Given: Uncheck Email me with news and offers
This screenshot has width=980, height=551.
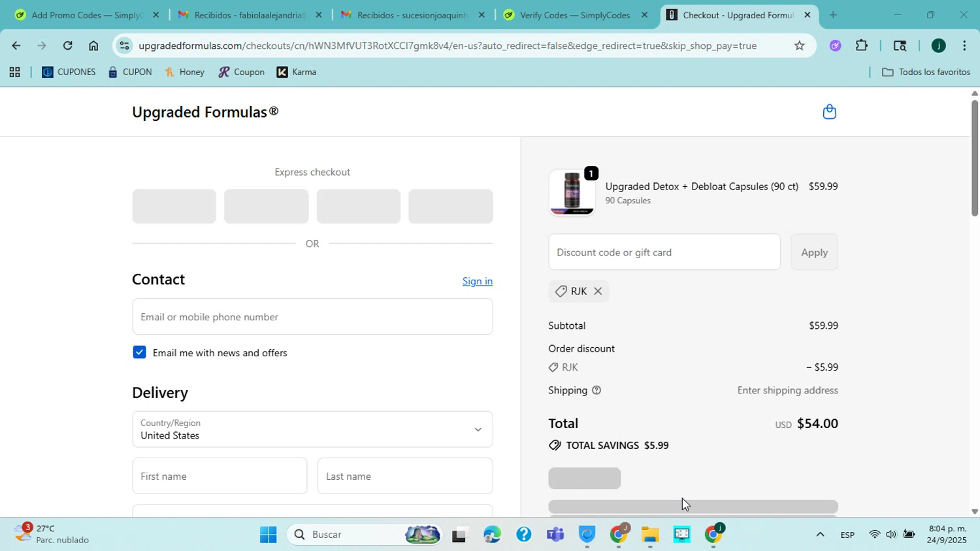Looking at the screenshot, I should (139, 352).
